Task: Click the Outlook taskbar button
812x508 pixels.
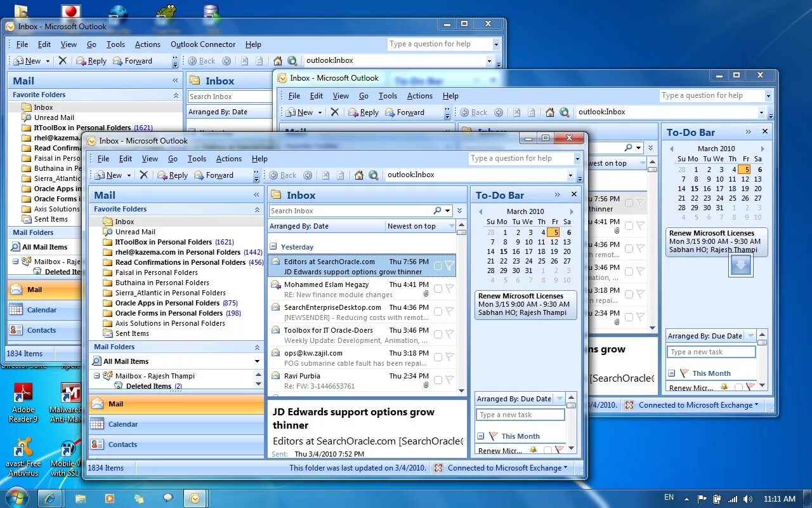Action: pyautogui.click(x=195, y=498)
